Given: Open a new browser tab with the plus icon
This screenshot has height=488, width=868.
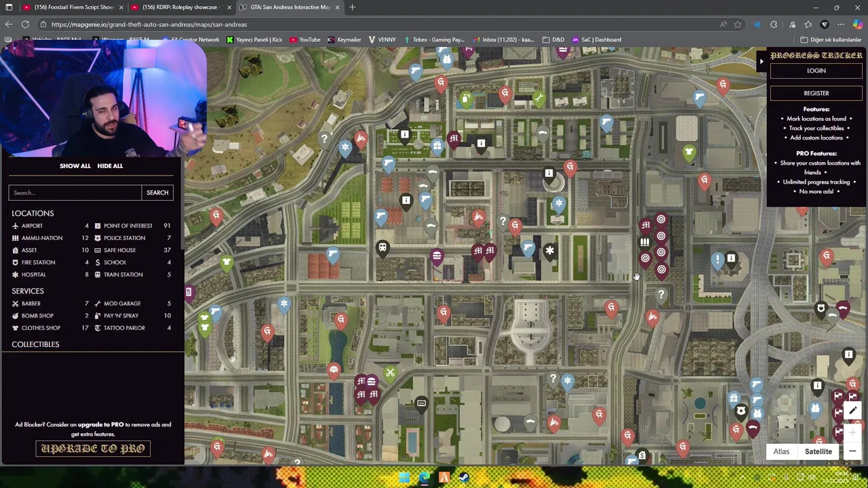Looking at the screenshot, I should click(352, 7).
